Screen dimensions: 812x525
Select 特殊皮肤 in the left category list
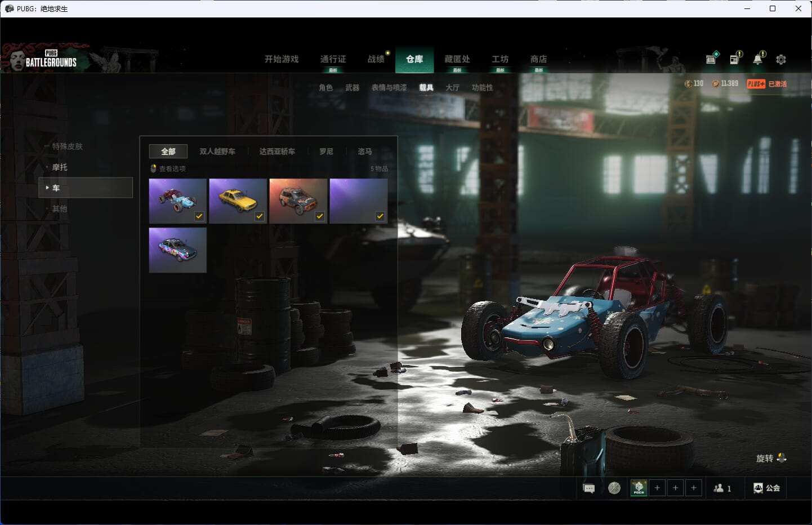pyautogui.click(x=67, y=146)
